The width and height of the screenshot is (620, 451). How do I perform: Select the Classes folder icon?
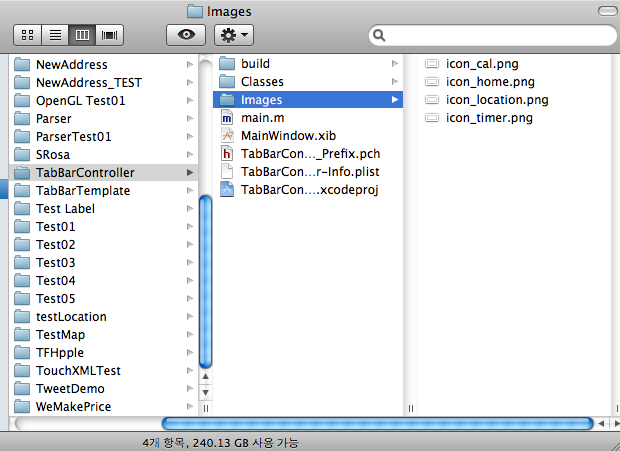coord(227,81)
